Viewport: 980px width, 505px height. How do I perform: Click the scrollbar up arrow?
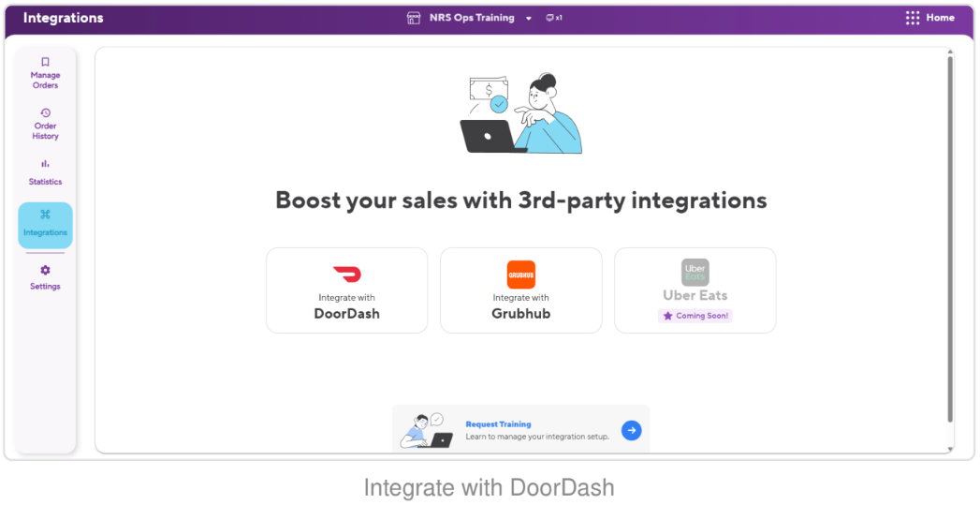coord(951,52)
